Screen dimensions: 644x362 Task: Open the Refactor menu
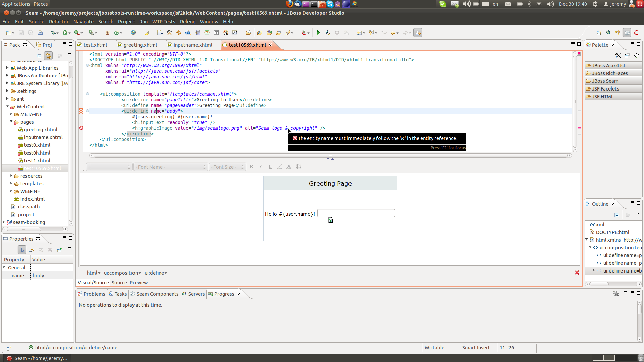pyautogui.click(x=59, y=22)
